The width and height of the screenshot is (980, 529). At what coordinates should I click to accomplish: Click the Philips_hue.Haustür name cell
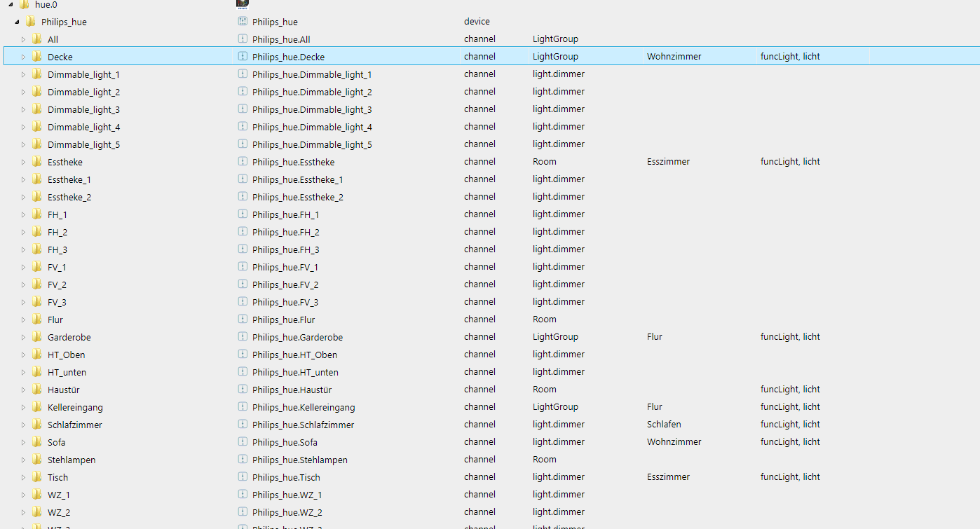tap(292, 390)
